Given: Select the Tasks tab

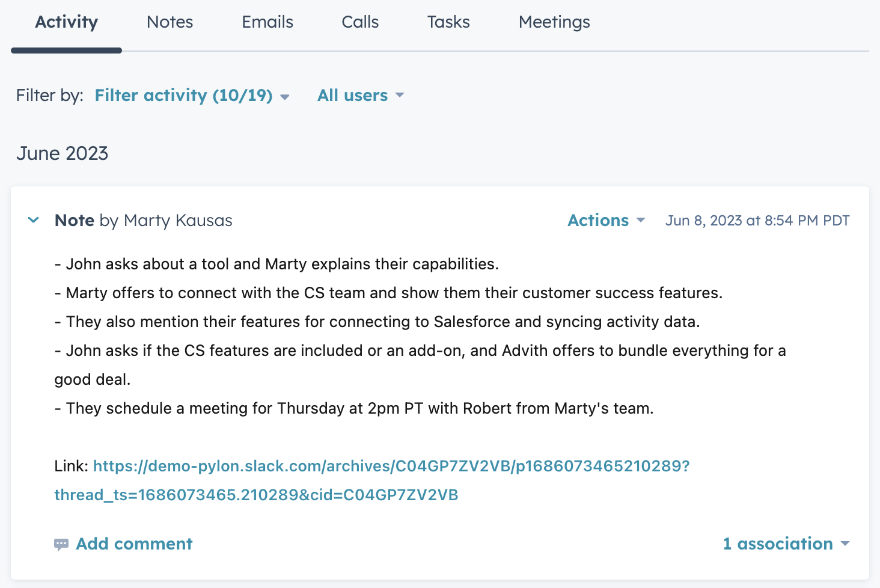Looking at the screenshot, I should click(x=448, y=22).
